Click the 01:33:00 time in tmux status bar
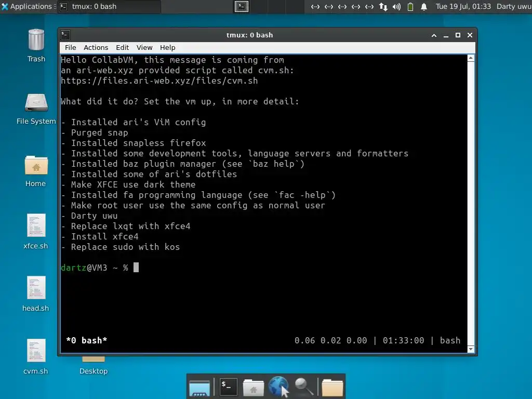The image size is (532, 399). 403,340
